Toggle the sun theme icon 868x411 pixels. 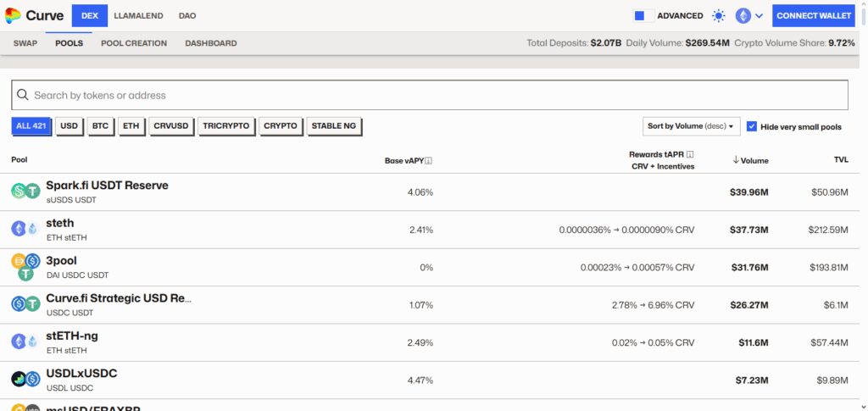[719, 16]
